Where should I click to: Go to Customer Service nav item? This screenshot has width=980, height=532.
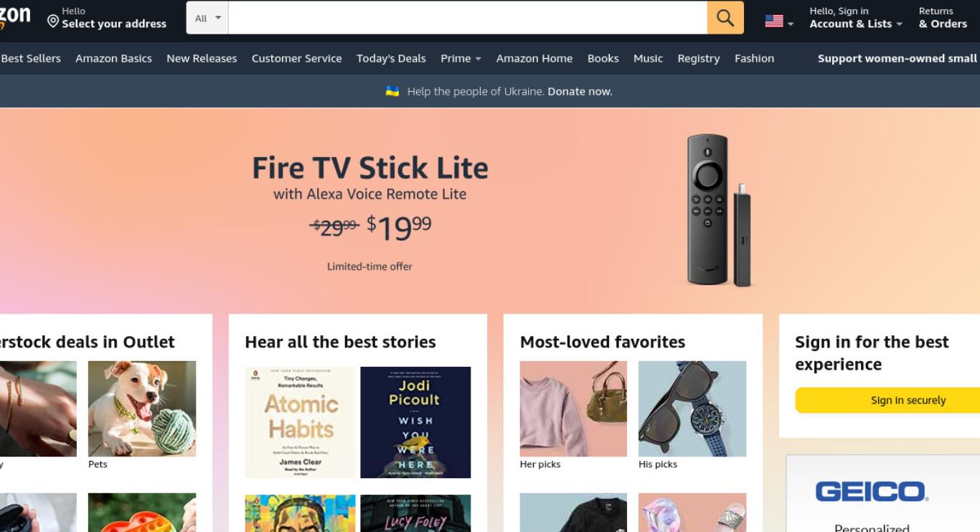click(x=296, y=58)
